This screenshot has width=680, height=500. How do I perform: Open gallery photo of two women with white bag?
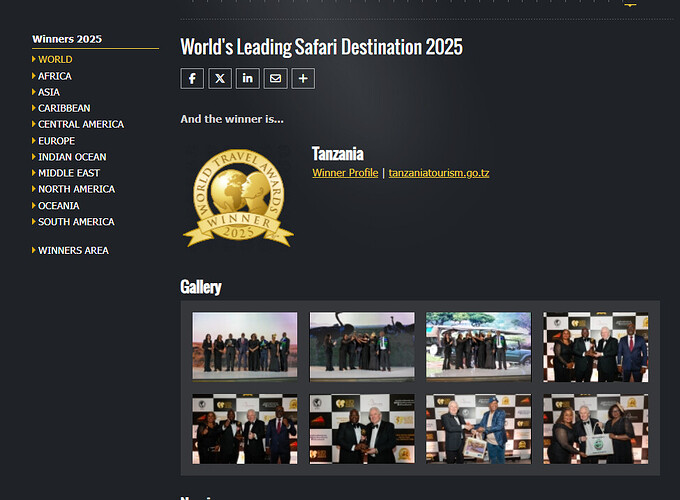(596, 429)
